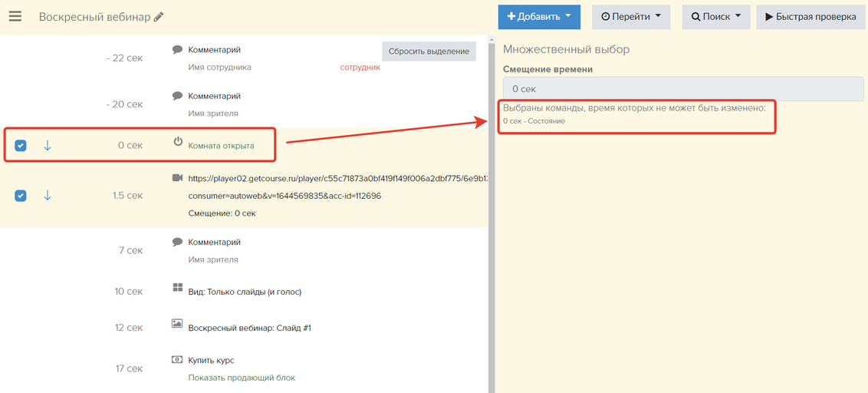Click the money icon for Купить курс
This screenshot has width=868, height=393.
pyautogui.click(x=177, y=359)
